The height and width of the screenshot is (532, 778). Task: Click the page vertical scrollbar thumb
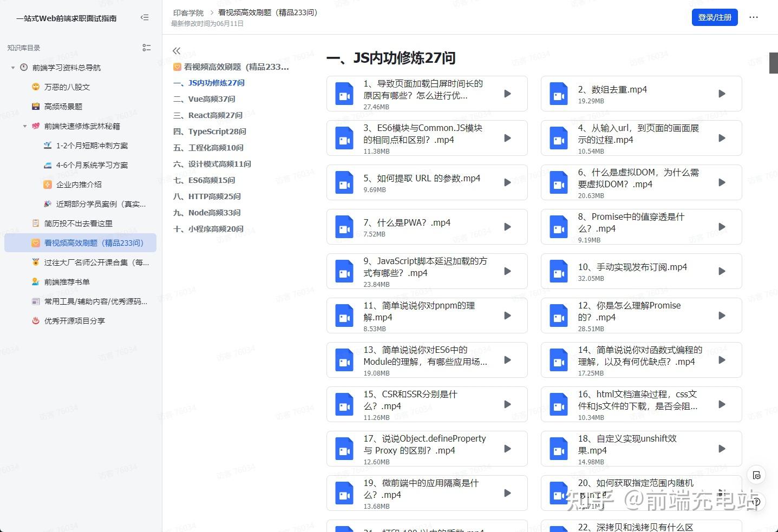point(774,63)
